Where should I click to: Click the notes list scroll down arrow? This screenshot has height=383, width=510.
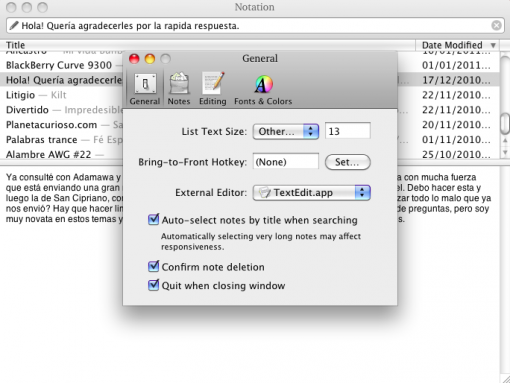click(x=505, y=152)
